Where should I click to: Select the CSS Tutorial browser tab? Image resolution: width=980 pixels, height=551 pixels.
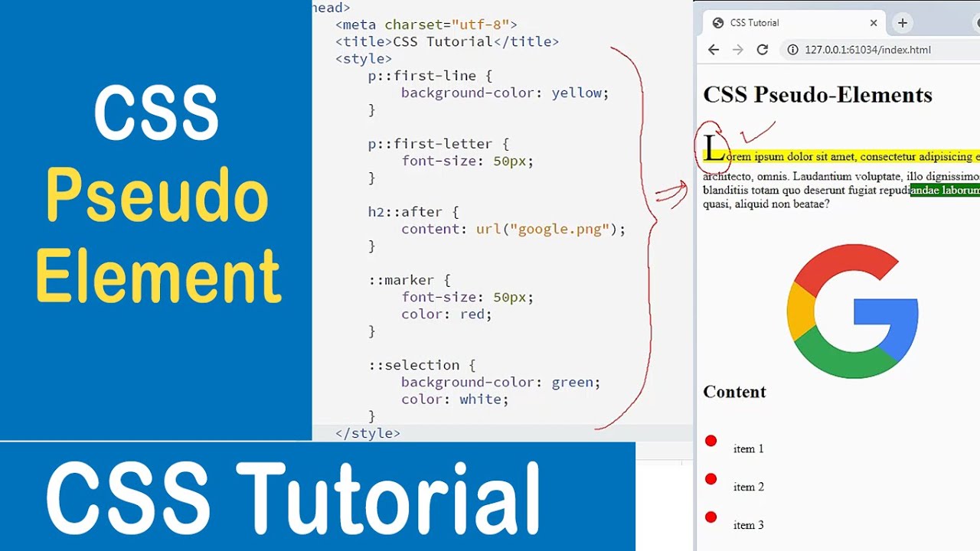795,23
